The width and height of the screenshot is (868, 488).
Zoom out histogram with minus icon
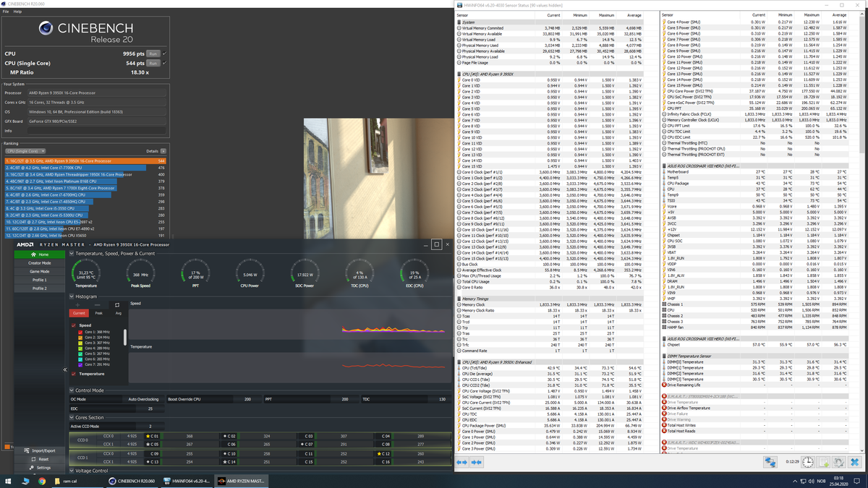pos(96,304)
